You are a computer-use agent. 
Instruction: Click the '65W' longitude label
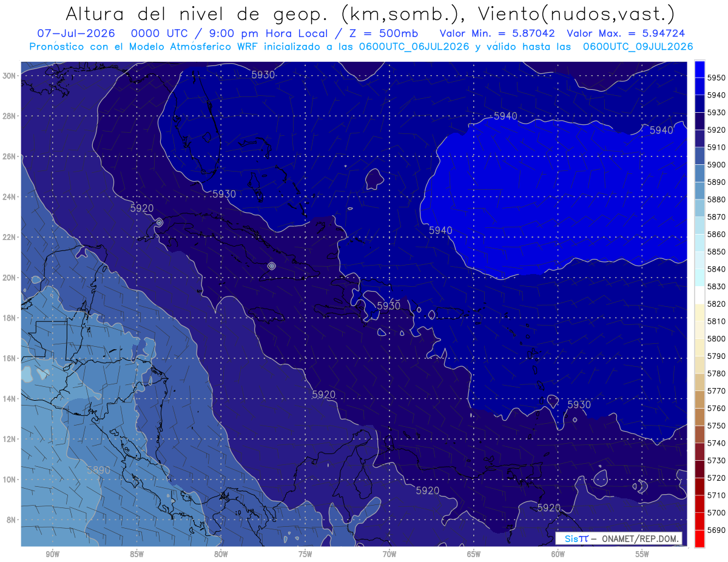474,554
